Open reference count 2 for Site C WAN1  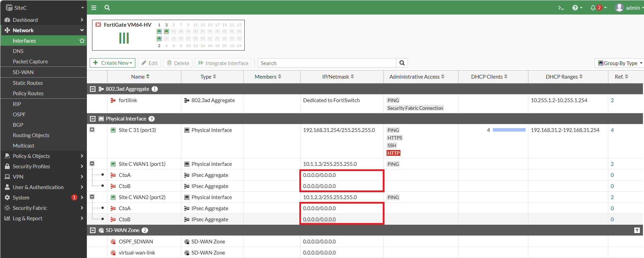tap(612, 164)
